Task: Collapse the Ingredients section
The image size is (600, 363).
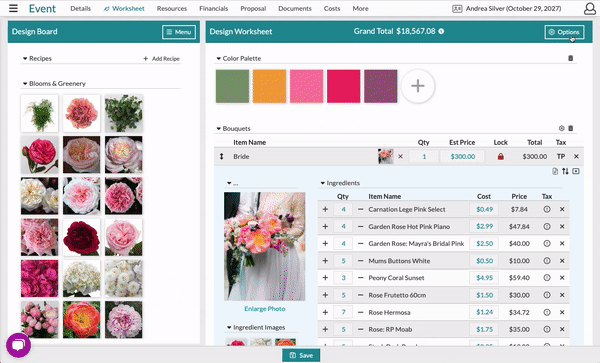Action: tap(323, 183)
